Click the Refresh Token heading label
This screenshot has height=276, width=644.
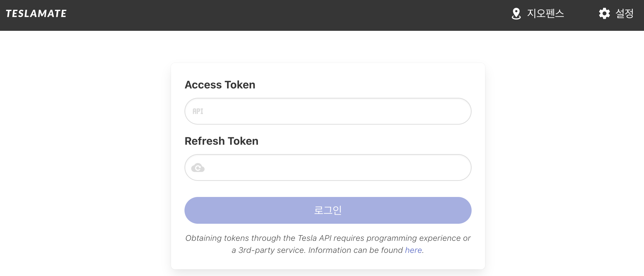(x=221, y=141)
